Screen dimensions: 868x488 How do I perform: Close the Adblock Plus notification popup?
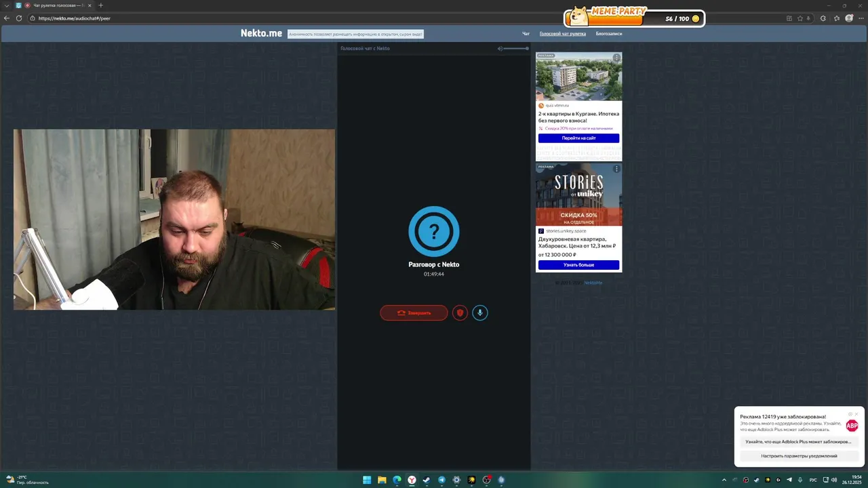(x=856, y=414)
